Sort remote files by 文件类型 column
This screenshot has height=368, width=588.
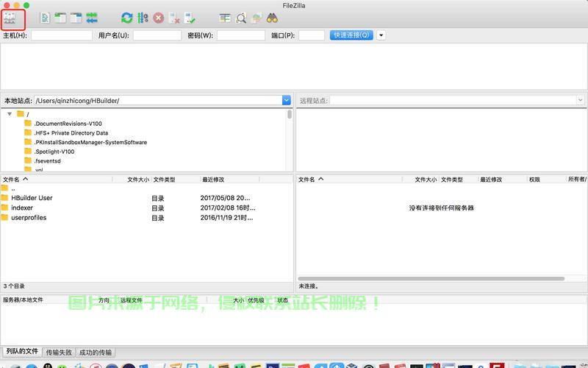point(459,180)
